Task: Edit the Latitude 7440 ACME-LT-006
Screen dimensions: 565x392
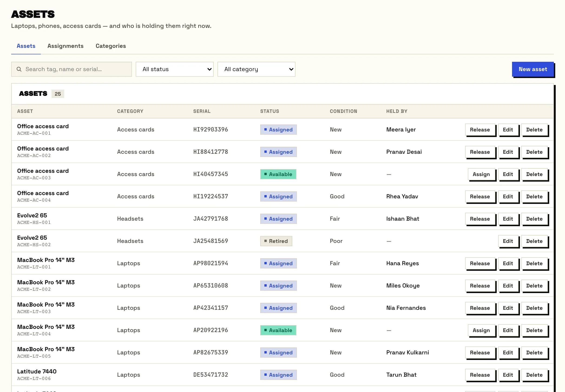Action: pyautogui.click(x=508, y=375)
